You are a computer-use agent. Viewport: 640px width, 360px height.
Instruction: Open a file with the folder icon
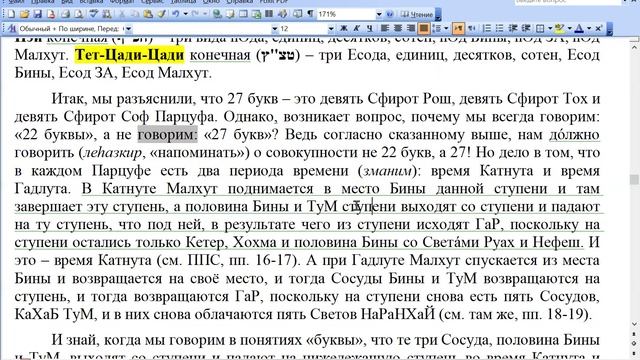coord(24,14)
